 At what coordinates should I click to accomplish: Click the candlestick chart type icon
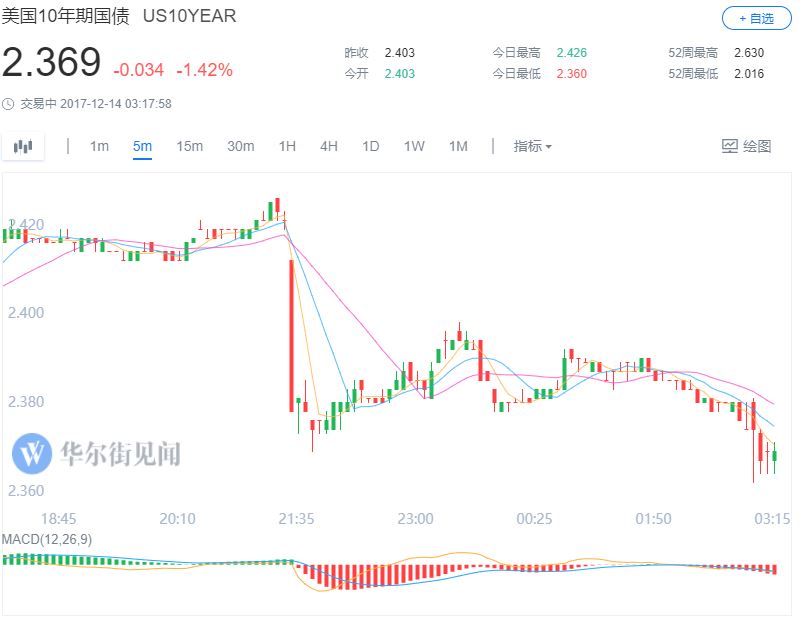click(x=23, y=147)
